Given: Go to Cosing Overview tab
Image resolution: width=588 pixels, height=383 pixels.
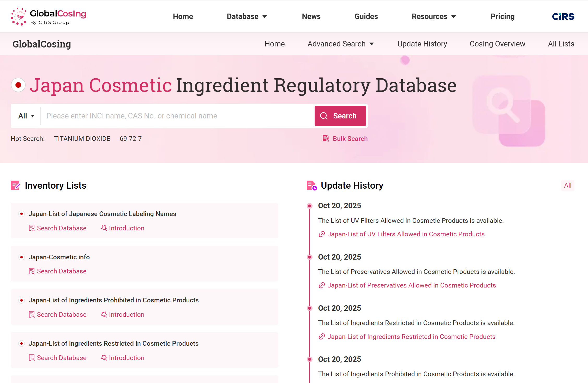Looking at the screenshot, I should point(497,44).
